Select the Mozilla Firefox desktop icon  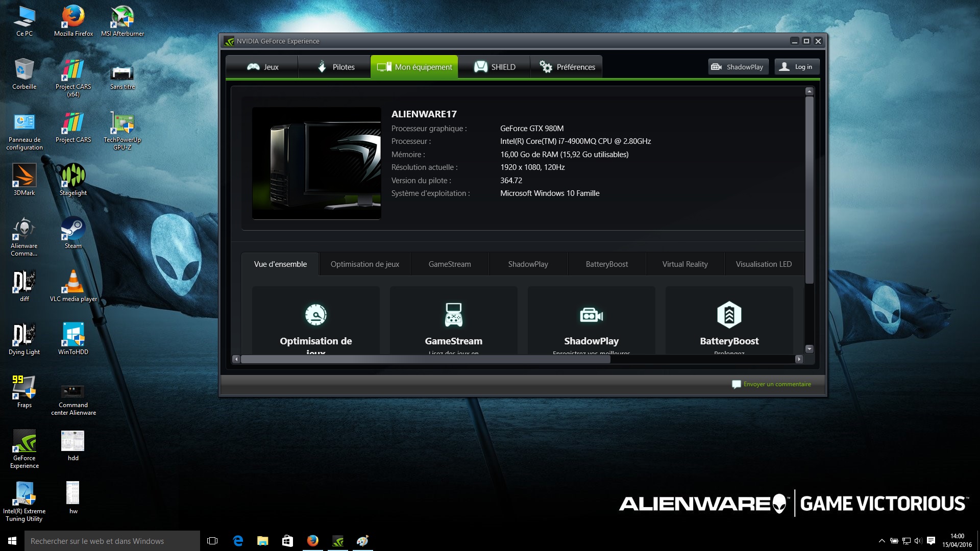[x=73, y=21]
